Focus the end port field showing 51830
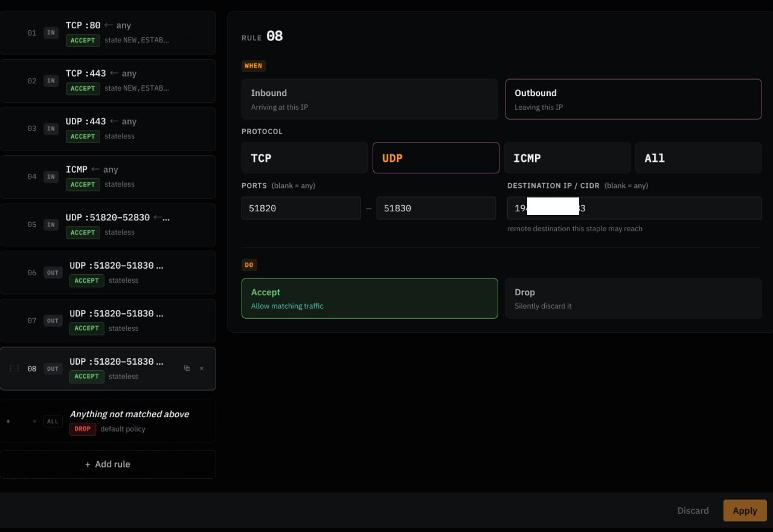Image resolution: width=773 pixels, height=532 pixels. click(x=436, y=208)
